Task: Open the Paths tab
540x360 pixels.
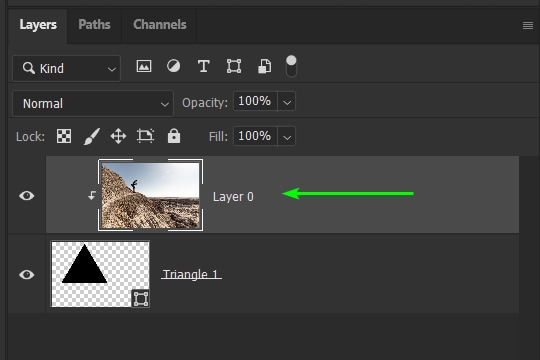Action: (94, 25)
